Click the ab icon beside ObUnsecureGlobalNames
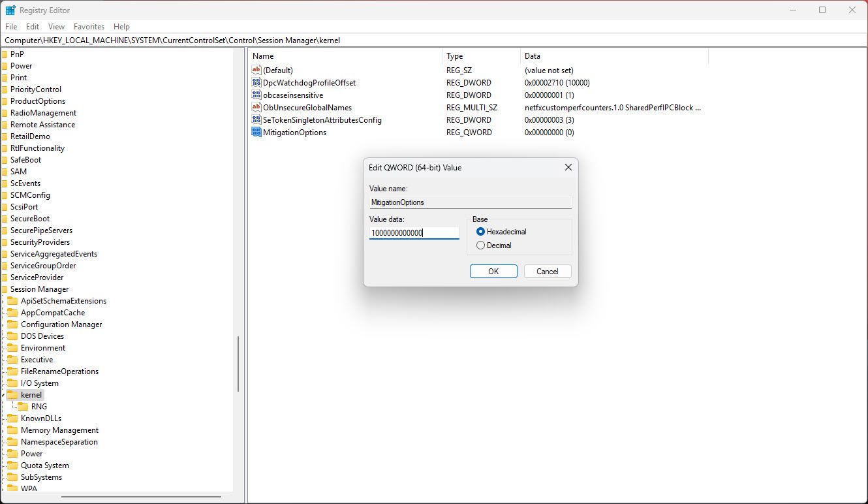The height and width of the screenshot is (504, 868). tap(256, 107)
